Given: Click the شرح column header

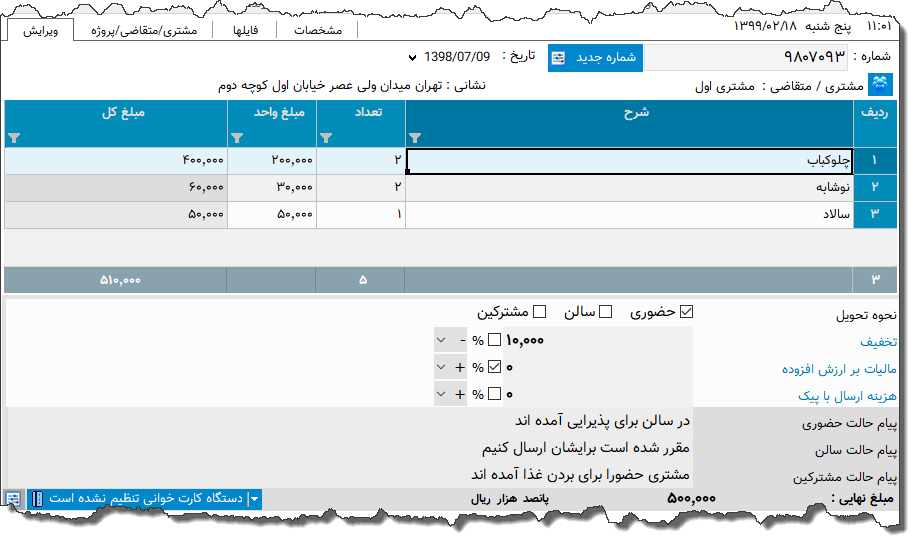Looking at the screenshot, I should coord(629,123).
